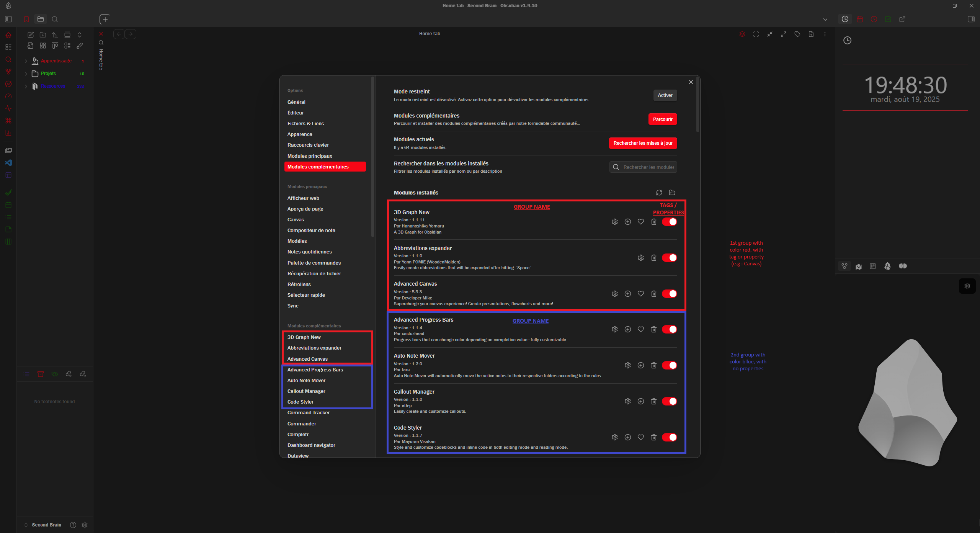Viewport: 980px width, 533px height.
Task: Select Raccourcis clavier in settings sidebar
Action: [x=308, y=145]
